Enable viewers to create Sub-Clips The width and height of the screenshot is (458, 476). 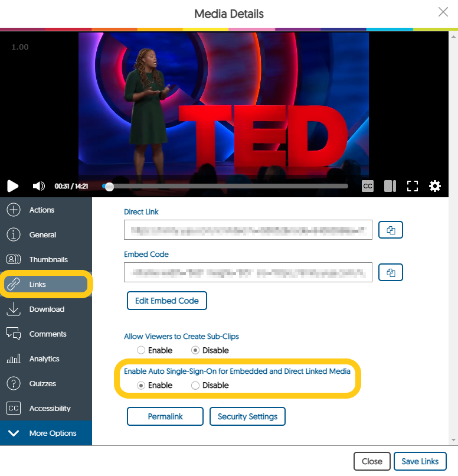(x=141, y=350)
